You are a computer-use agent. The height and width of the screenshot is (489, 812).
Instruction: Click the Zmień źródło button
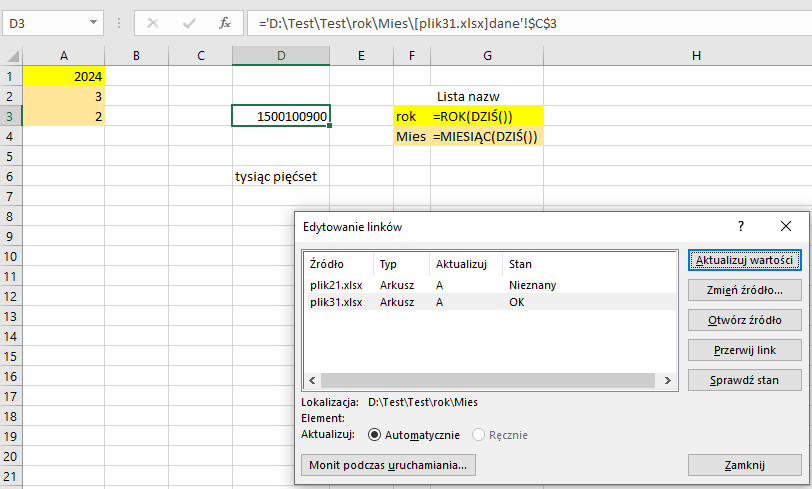744,290
